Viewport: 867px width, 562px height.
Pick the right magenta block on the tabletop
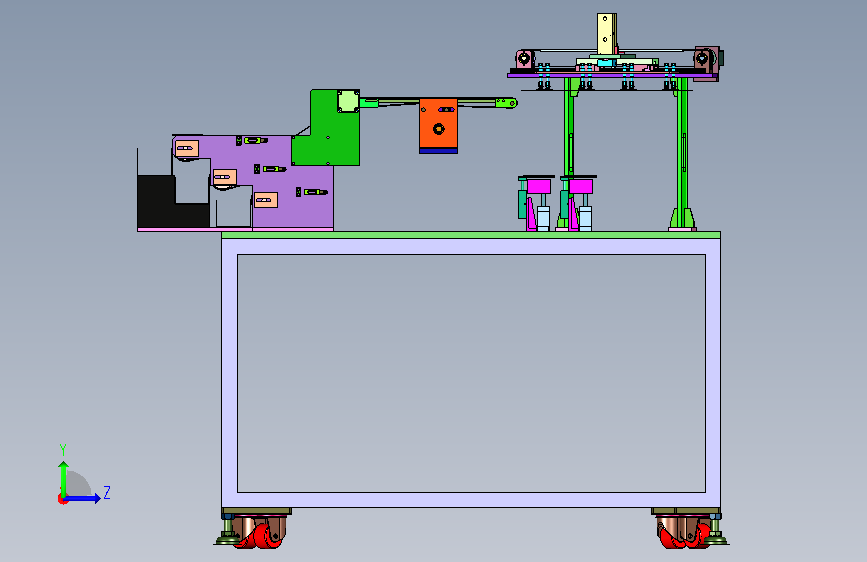pyautogui.click(x=581, y=186)
